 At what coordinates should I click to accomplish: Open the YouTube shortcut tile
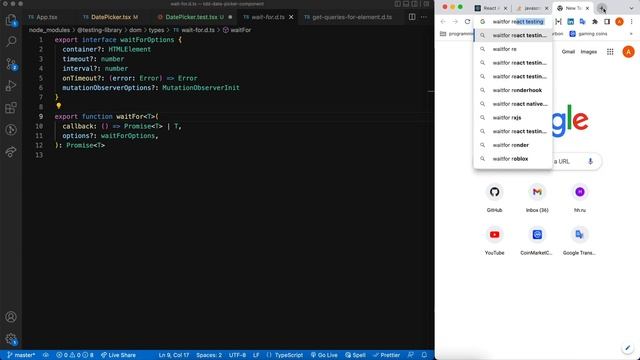494,241
